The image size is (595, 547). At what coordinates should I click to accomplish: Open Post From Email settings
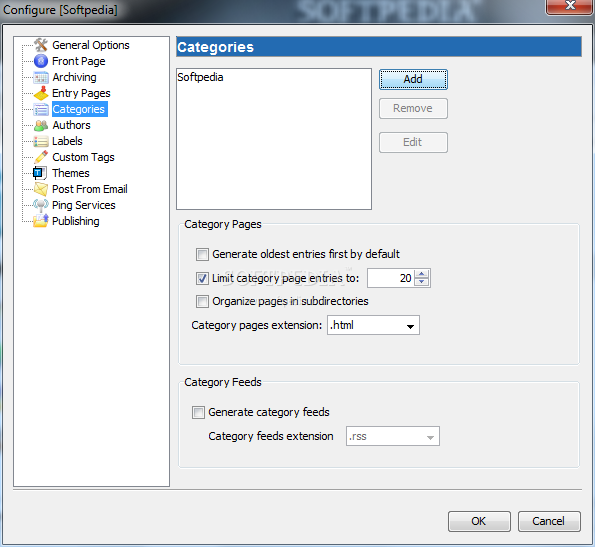90,189
